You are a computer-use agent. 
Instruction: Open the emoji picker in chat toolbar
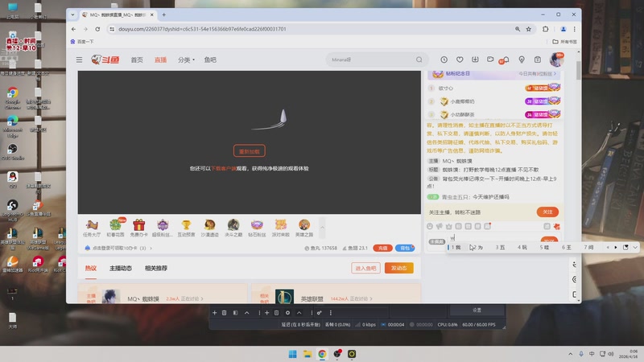click(430, 226)
